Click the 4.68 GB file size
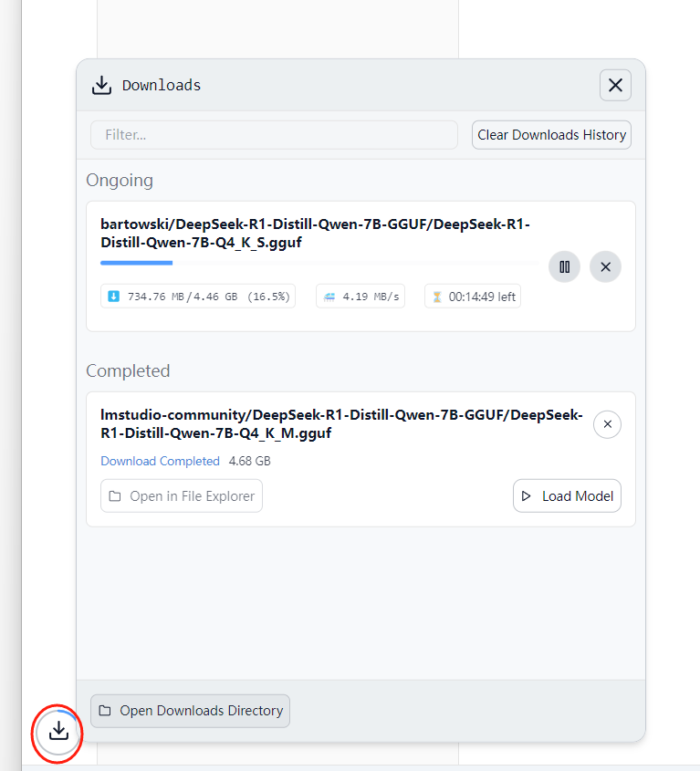 250,461
